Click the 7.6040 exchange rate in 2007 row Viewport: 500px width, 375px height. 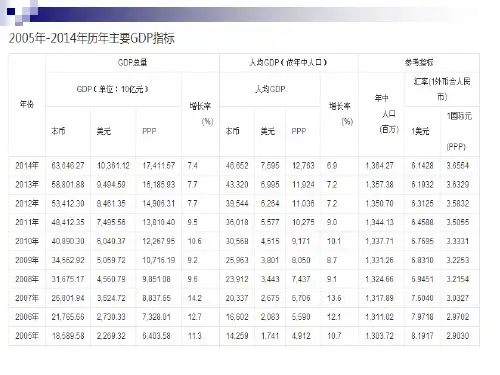422,298
